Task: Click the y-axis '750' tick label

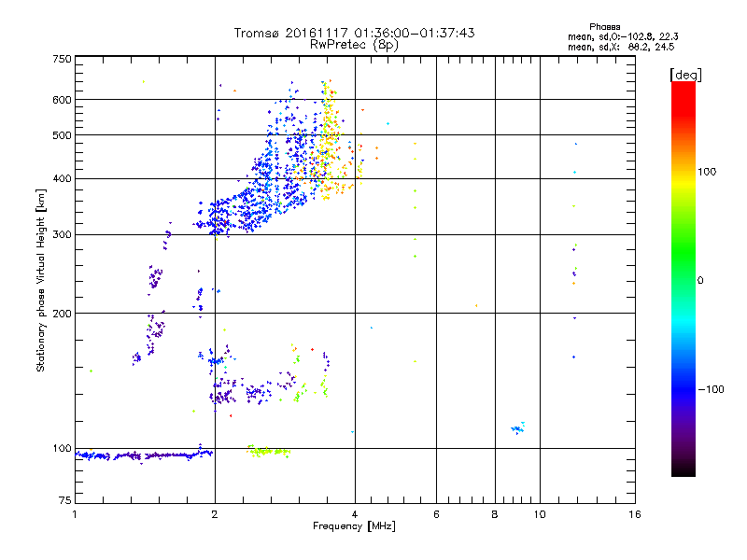Action: tap(62, 60)
